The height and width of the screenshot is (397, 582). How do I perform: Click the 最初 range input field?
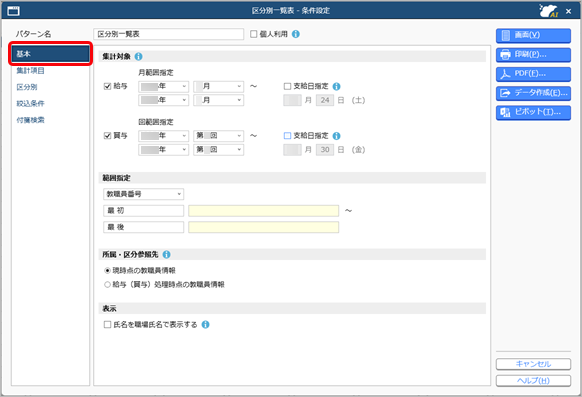point(264,211)
